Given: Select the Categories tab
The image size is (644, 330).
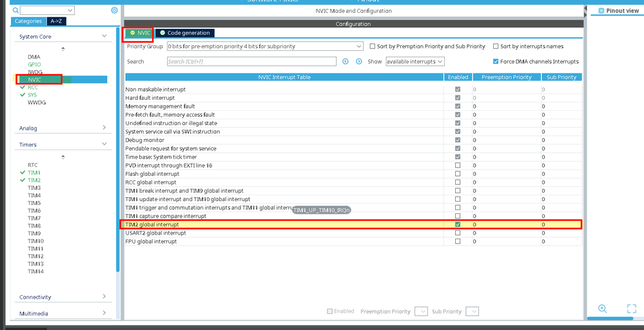Looking at the screenshot, I should point(28,21).
